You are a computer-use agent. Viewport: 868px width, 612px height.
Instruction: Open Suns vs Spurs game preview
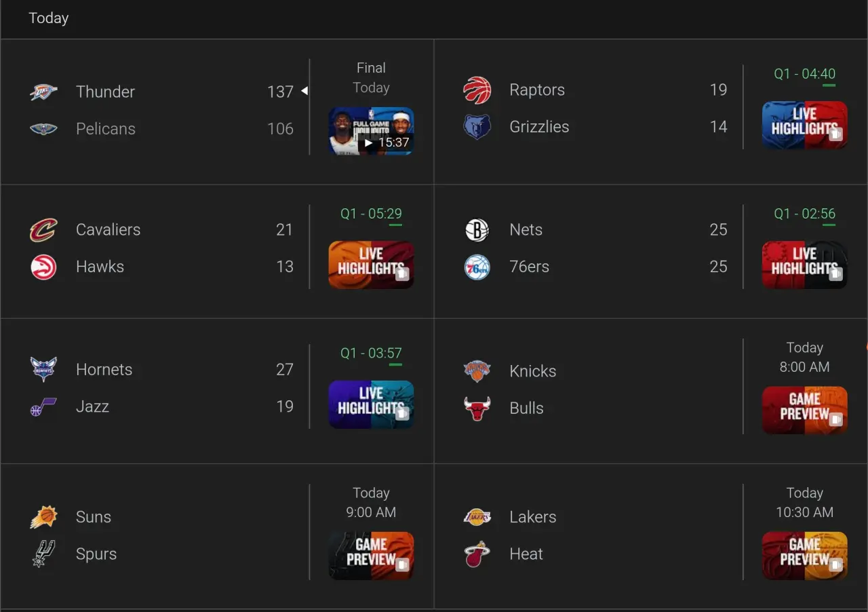pos(371,555)
